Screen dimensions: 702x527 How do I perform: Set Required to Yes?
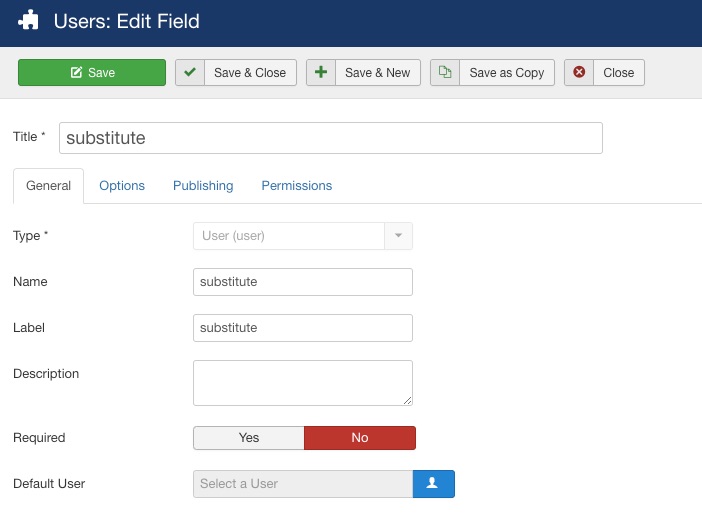[x=248, y=437]
